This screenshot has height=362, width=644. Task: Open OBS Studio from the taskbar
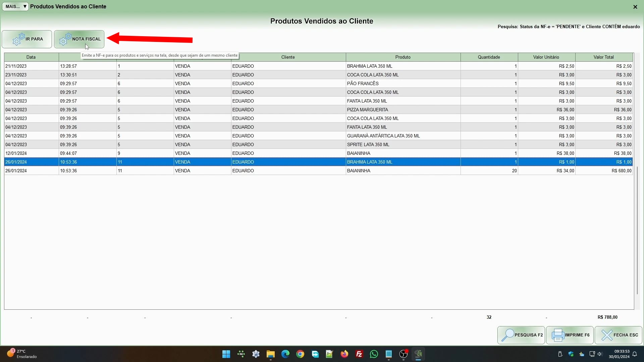pos(403,354)
